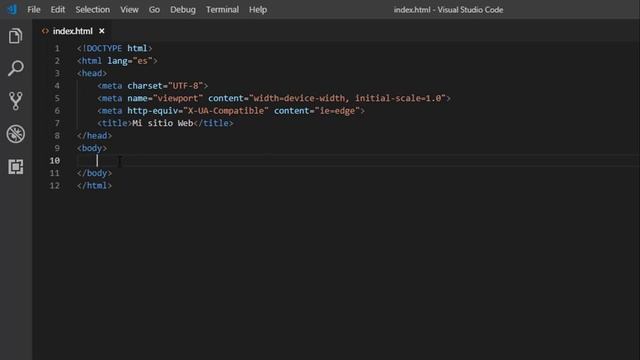Click line number 1 in the gutter
Screen dimensions: 640x360
click(57, 48)
